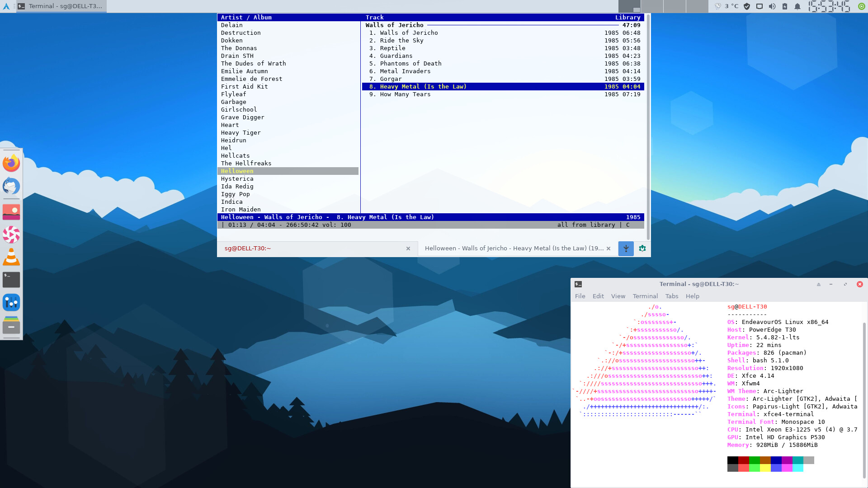
Task: Select track 6. Metal Invaders
Action: (x=503, y=71)
